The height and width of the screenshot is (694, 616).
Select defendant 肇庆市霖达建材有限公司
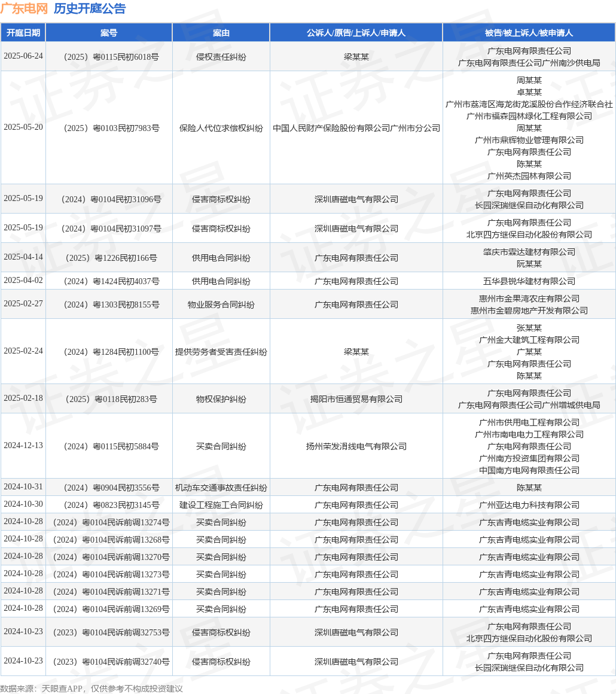tap(529, 252)
